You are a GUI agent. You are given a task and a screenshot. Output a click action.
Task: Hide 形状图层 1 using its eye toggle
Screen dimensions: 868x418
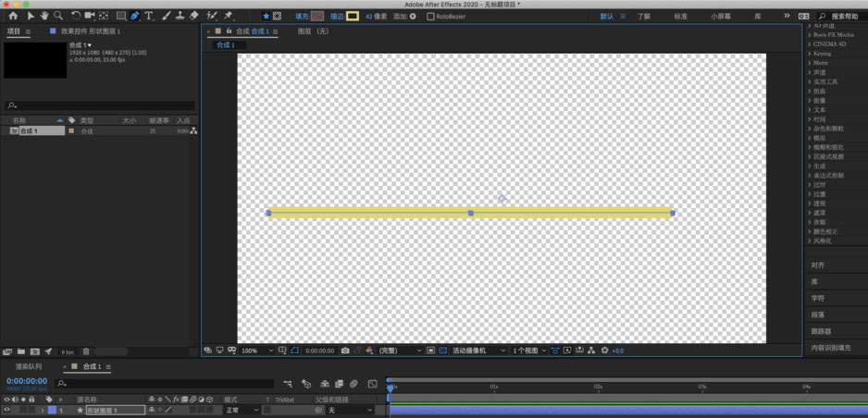click(6, 410)
